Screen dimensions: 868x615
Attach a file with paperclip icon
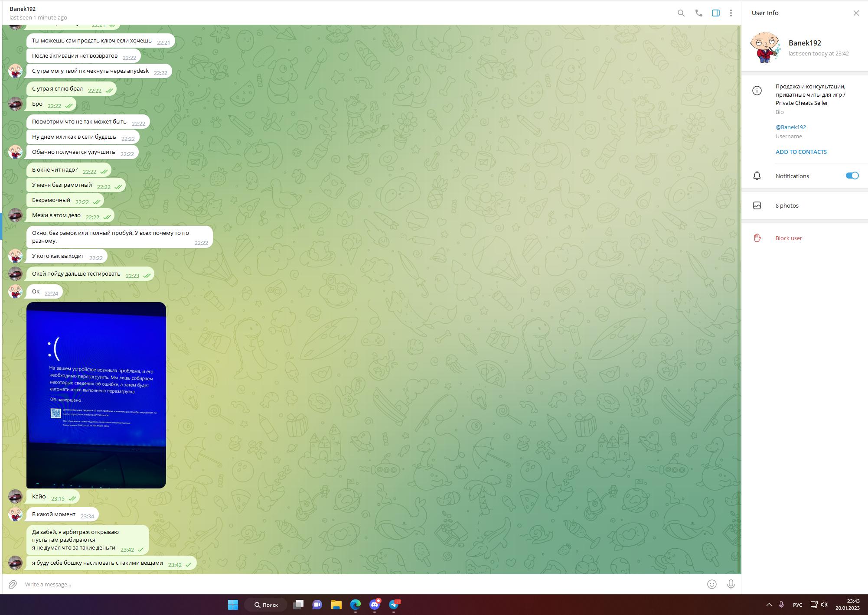click(x=13, y=584)
